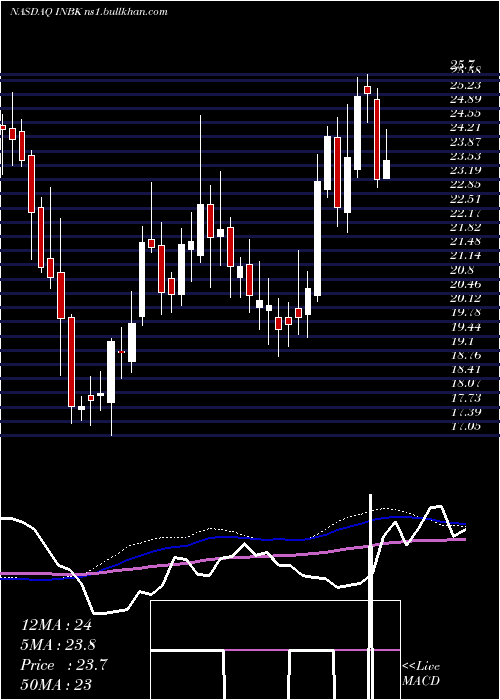Click the 12MA : 24 readout
The width and height of the screenshot is (500, 700).
point(56,625)
